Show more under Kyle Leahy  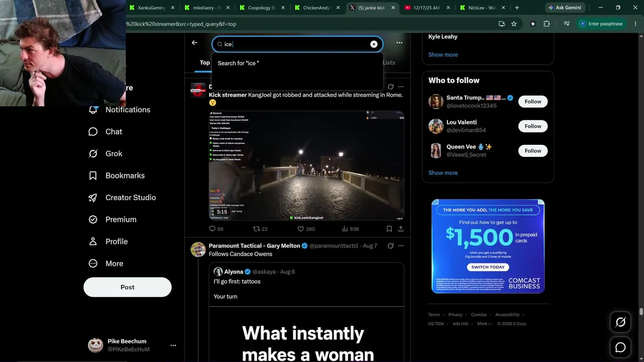coord(443,55)
